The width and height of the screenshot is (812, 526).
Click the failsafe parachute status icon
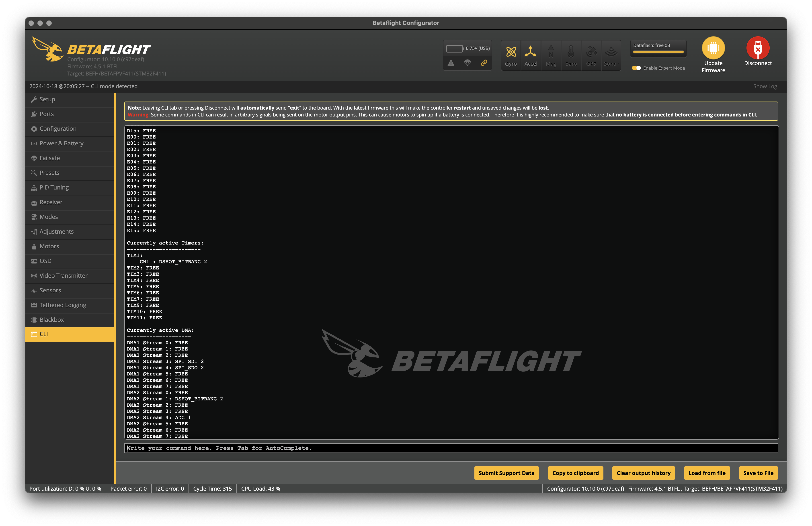pos(468,63)
